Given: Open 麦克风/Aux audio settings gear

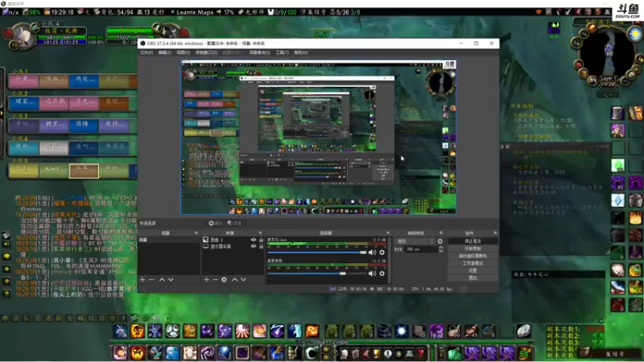Looking at the screenshot, I should click(382, 253).
